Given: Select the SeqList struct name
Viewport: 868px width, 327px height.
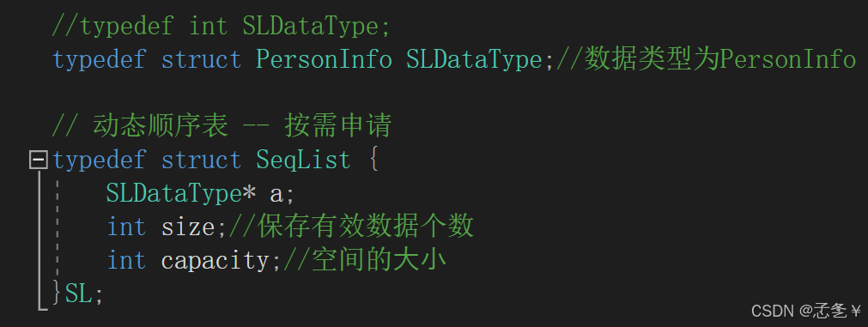Looking at the screenshot, I should [303, 160].
